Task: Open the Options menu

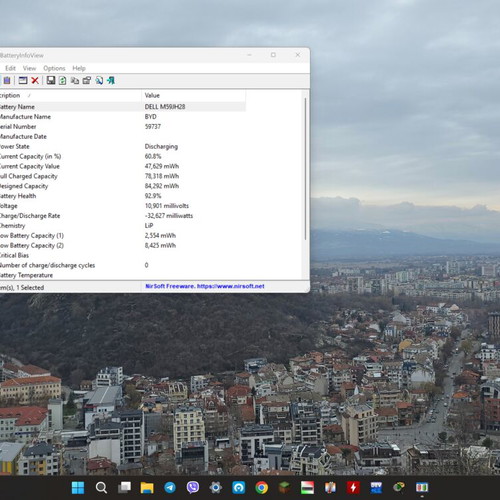Action: pyautogui.click(x=54, y=68)
